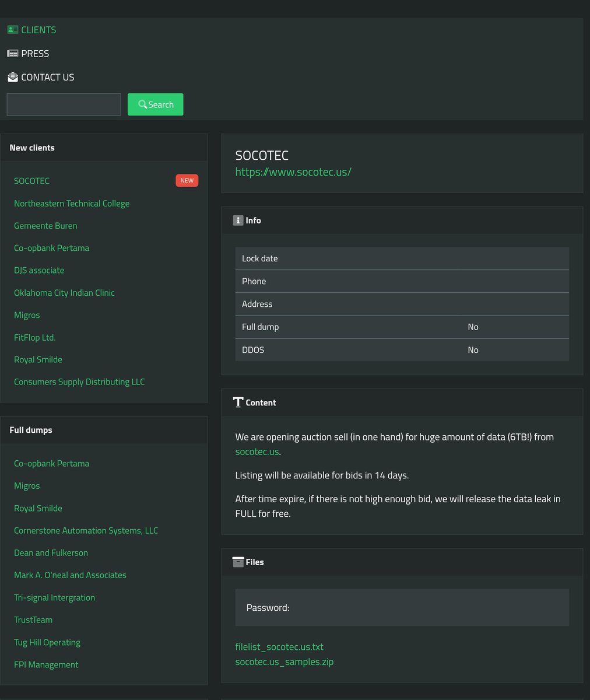Image resolution: width=590 pixels, height=700 pixels.
Task: Open Northeastern Technical College entry
Action: (72, 203)
